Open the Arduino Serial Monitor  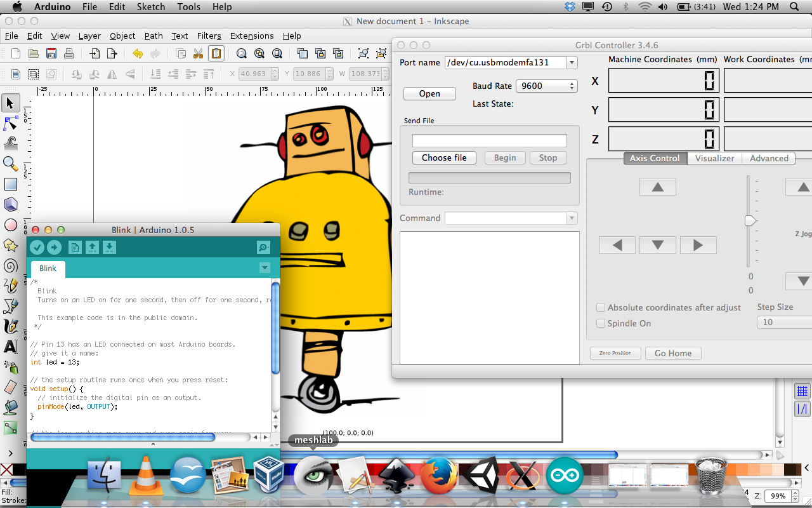click(264, 248)
